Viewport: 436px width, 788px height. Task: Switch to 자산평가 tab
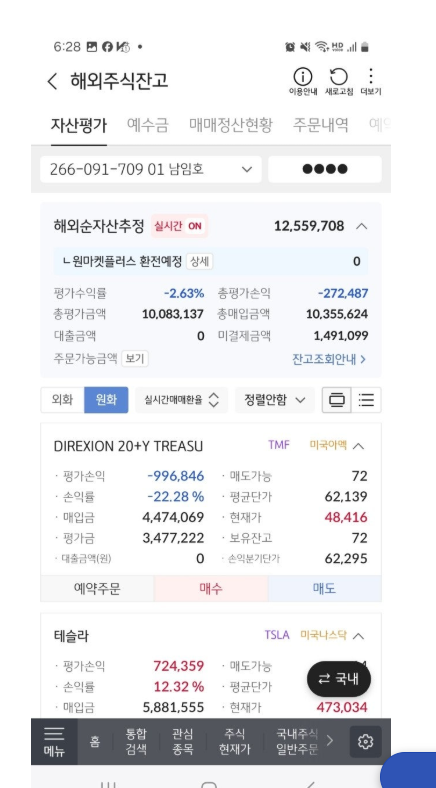79,125
